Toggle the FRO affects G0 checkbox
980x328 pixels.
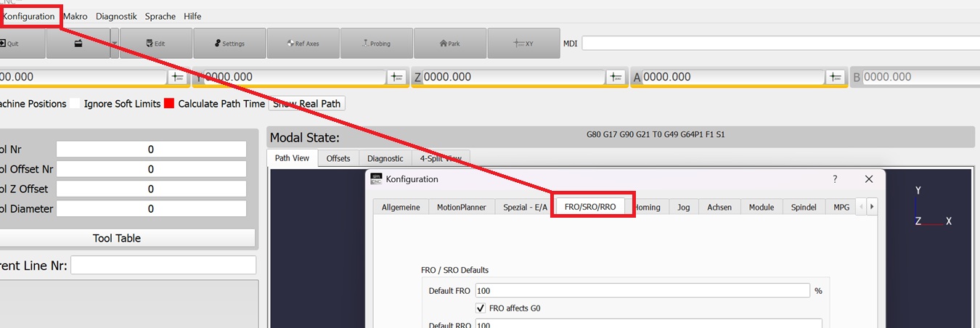click(481, 308)
